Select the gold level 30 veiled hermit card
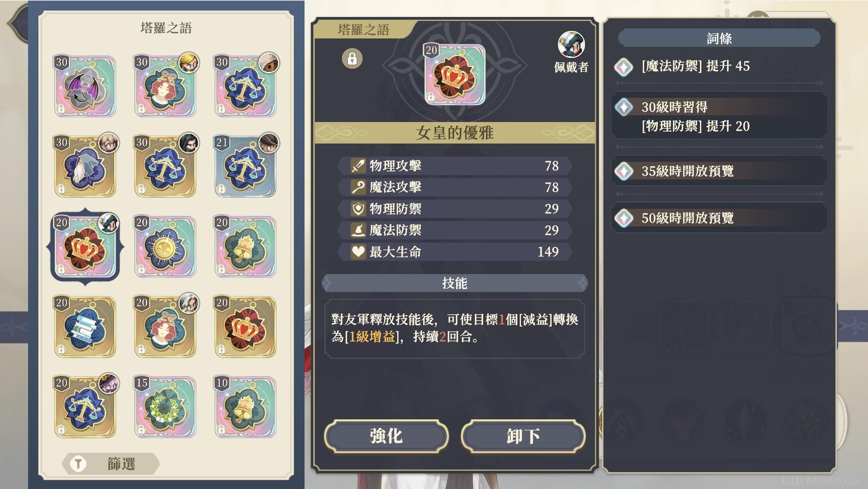Screen dimensions: 868x489 tap(85, 166)
